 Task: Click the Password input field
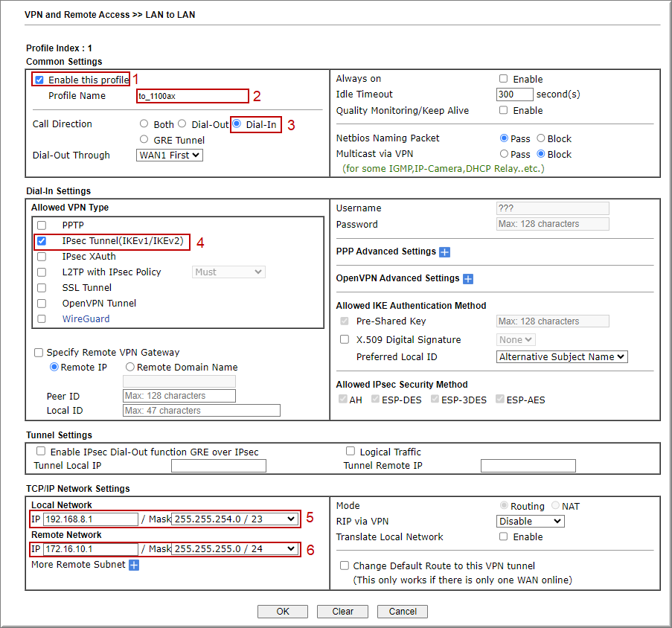click(553, 224)
